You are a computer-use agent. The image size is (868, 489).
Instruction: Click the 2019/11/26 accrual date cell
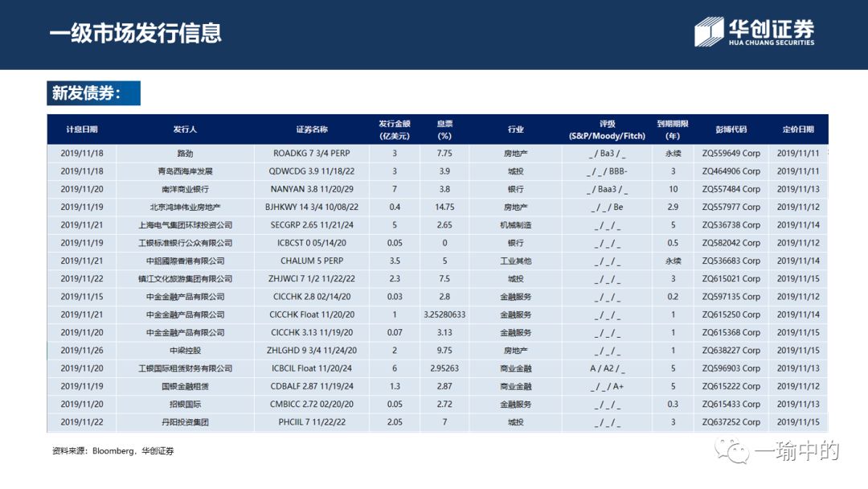click(x=82, y=351)
